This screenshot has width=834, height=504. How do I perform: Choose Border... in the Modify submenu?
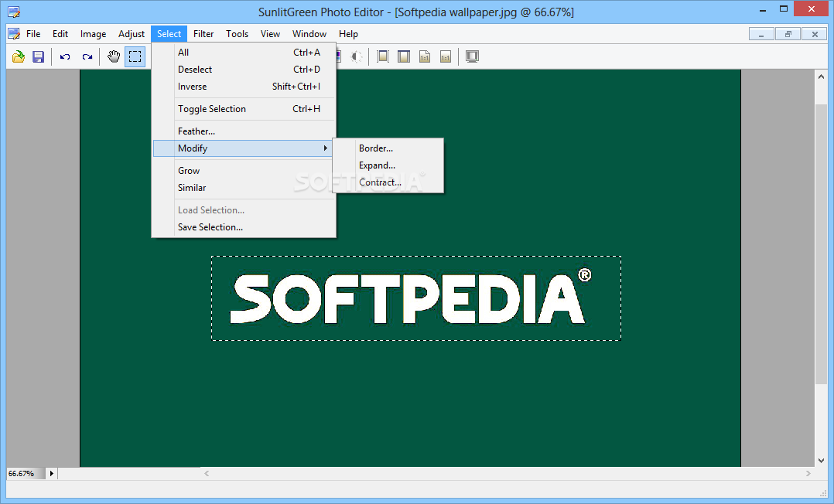point(388,148)
